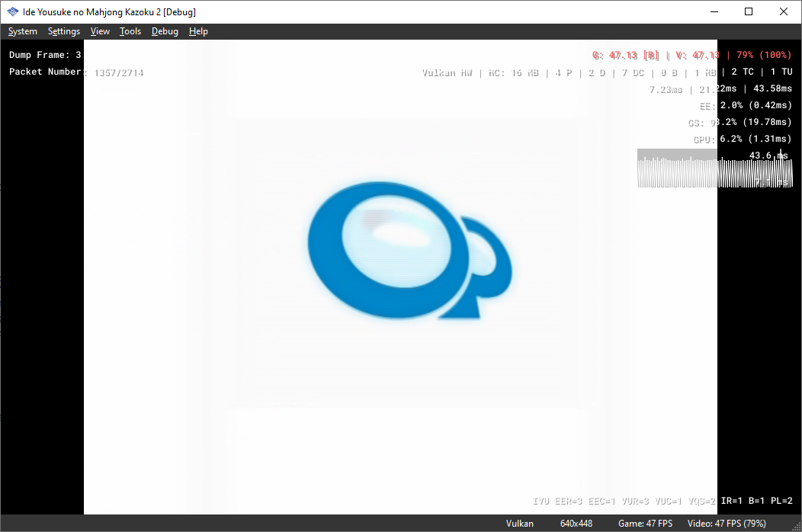Open the Debug menu
802x532 pixels.
165,31
